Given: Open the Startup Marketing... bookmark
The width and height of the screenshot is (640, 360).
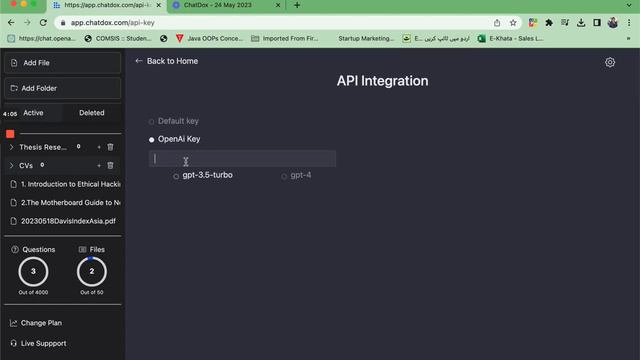Looking at the screenshot, I should (x=366, y=38).
